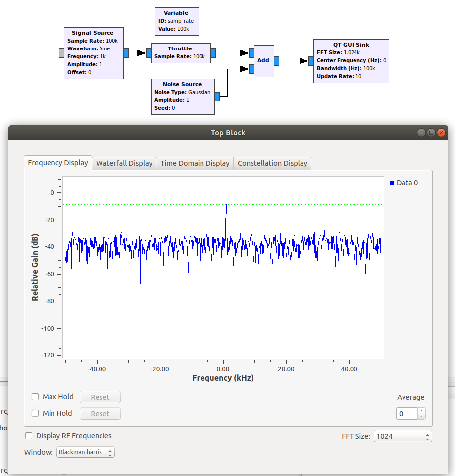Select the Throttle block
455x476 pixels.
pos(180,53)
